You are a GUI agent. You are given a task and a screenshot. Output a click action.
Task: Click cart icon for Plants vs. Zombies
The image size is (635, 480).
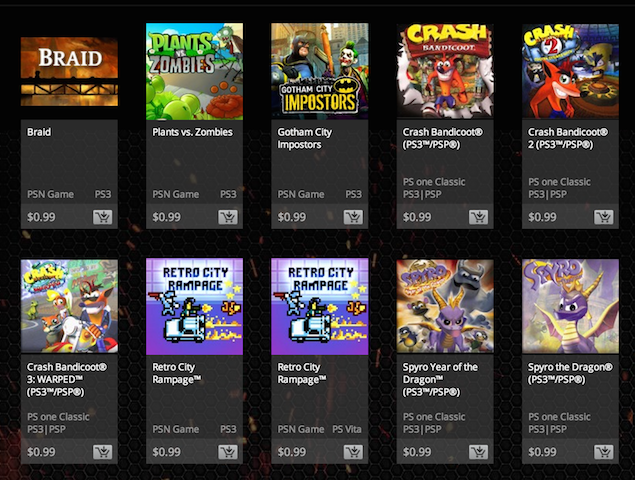click(227, 217)
